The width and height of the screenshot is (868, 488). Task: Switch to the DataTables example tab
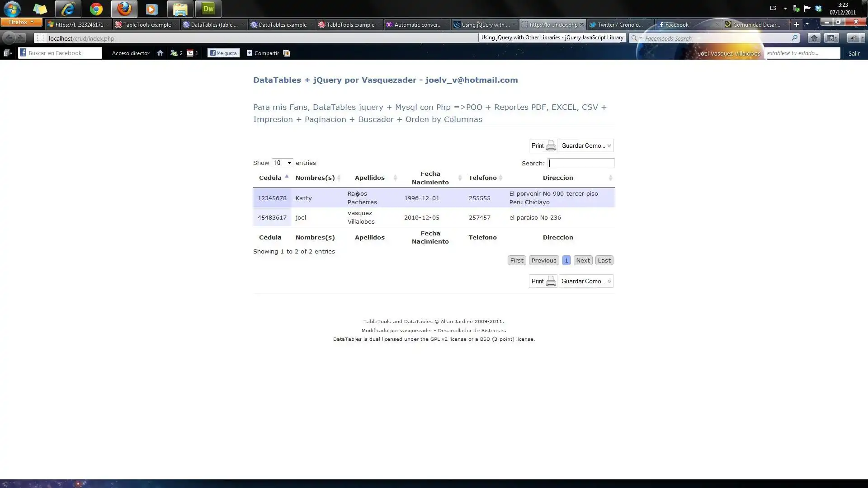[x=282, y=25]
